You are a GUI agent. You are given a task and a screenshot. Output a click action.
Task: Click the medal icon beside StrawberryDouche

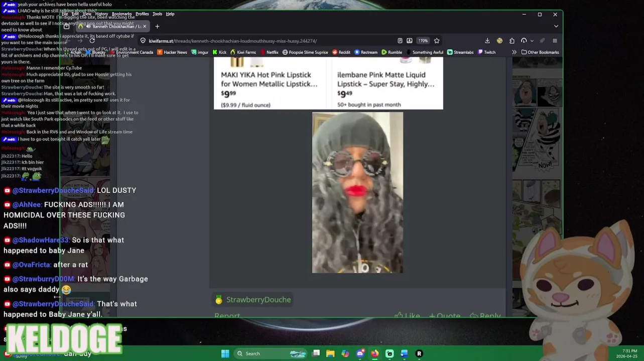coord(219,300)
